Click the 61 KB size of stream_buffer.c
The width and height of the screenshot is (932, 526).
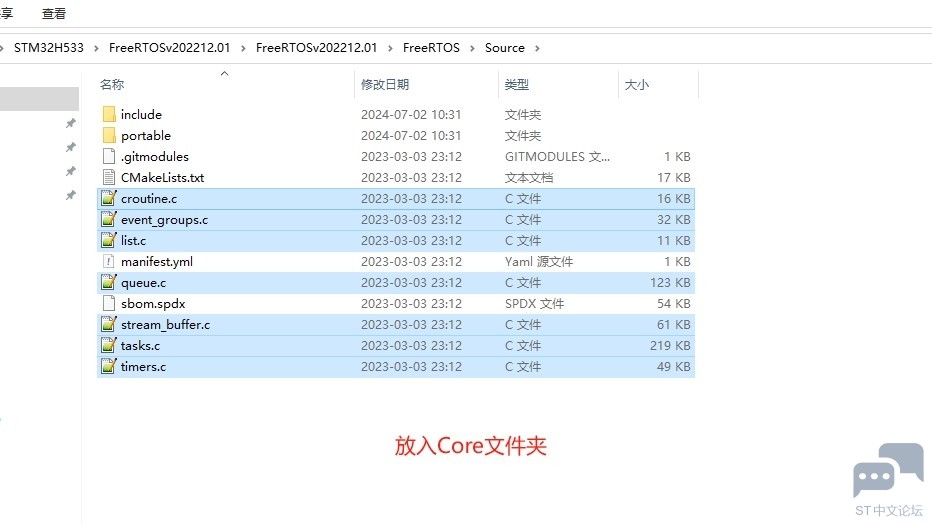[673, 325]
